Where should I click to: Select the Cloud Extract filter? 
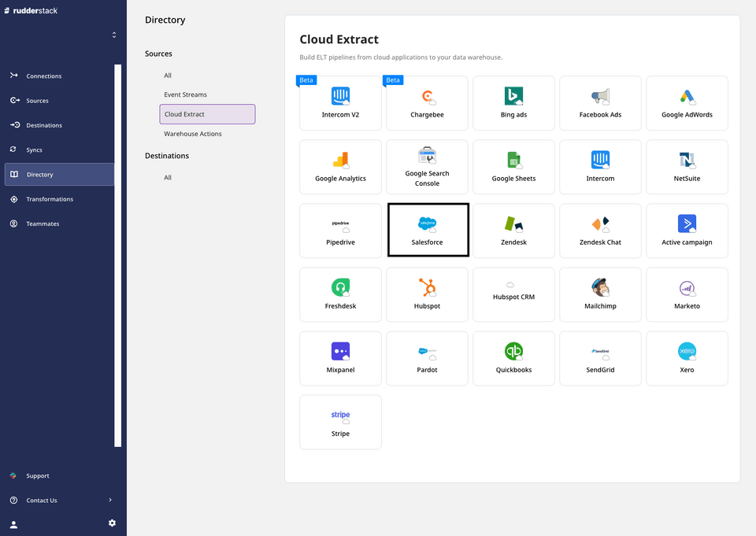pos(207,114)
